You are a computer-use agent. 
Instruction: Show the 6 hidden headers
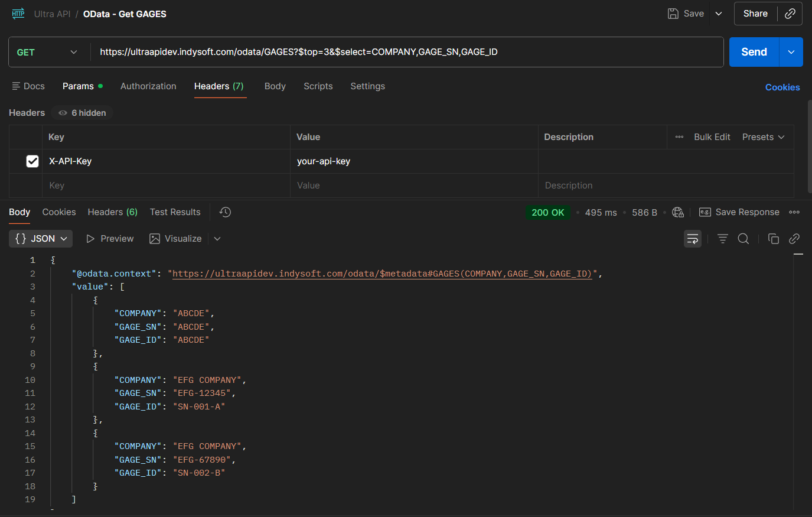(82, 113)
